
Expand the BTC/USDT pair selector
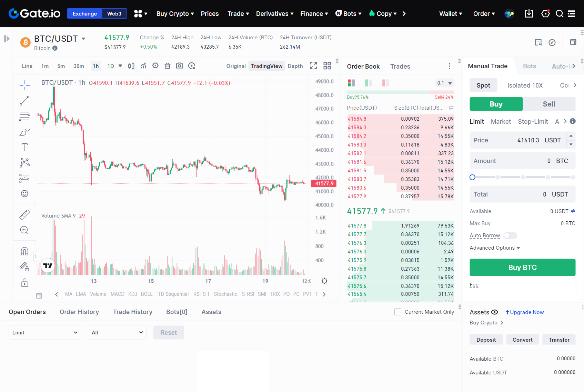(x=83, y=39)
